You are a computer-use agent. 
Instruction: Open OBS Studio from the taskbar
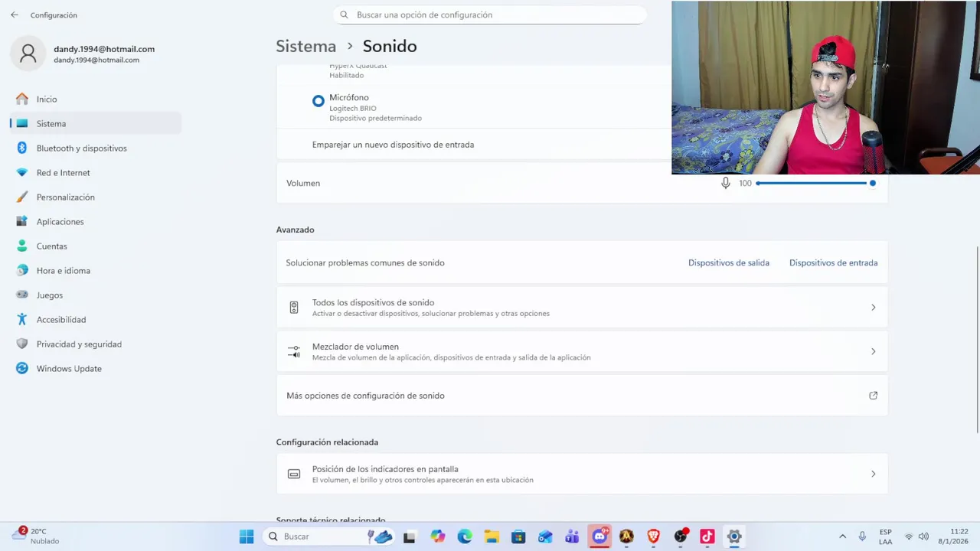pos(680,537)
